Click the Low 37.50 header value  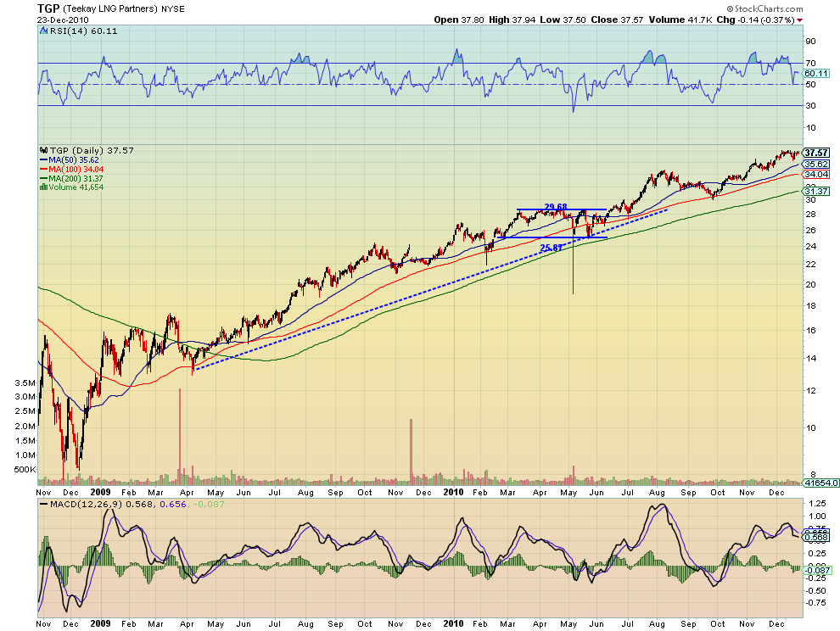point(563,20)
